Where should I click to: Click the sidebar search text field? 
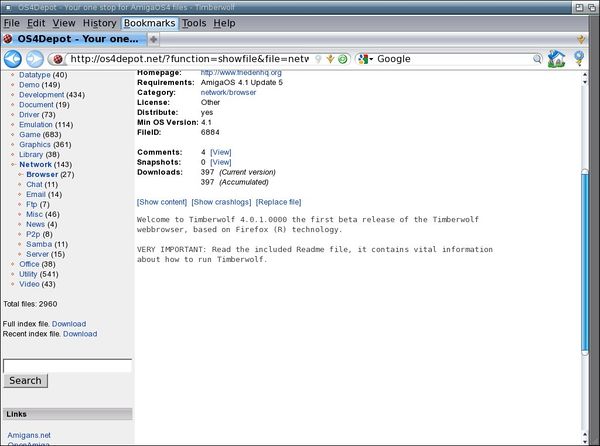click(67, 366)
